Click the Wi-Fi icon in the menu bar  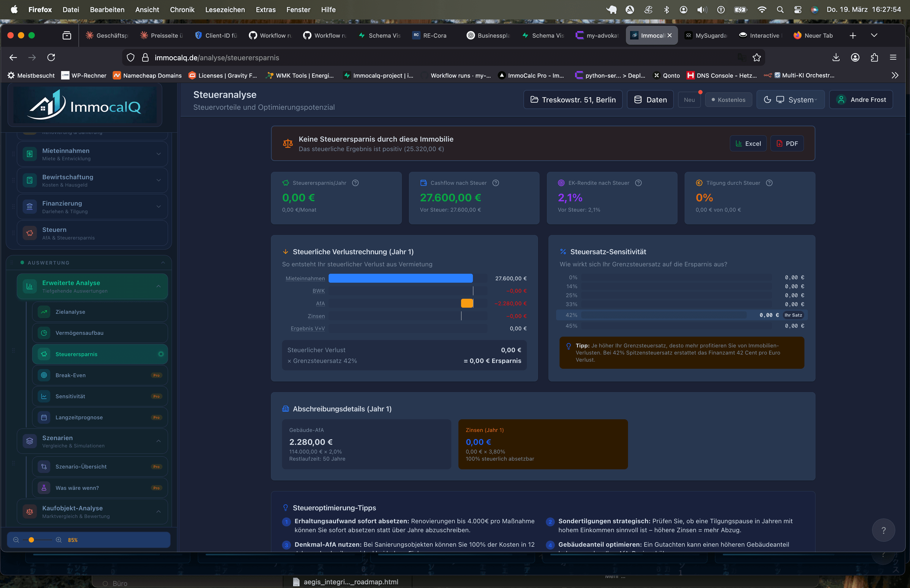(761, 9)
